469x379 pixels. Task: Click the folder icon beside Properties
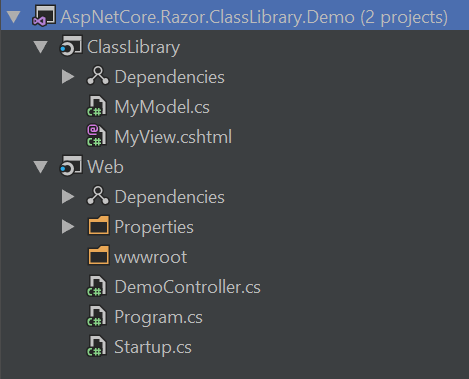[x=98, y=226]
